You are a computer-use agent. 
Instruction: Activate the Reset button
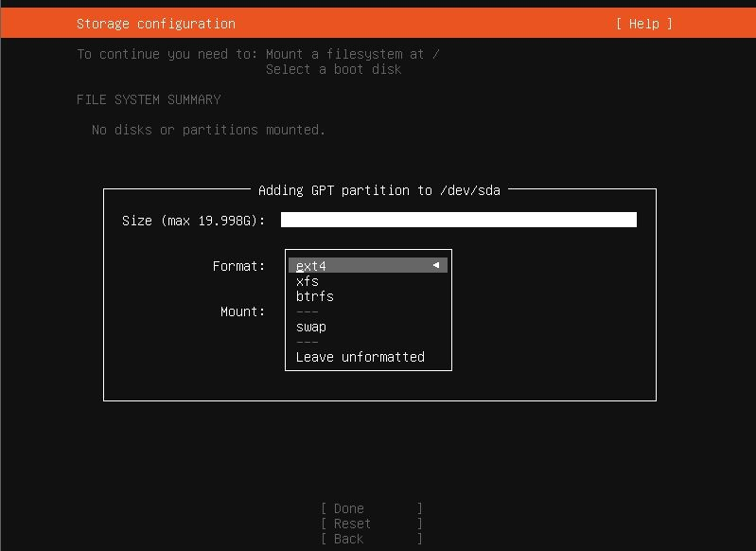(372, 524)
